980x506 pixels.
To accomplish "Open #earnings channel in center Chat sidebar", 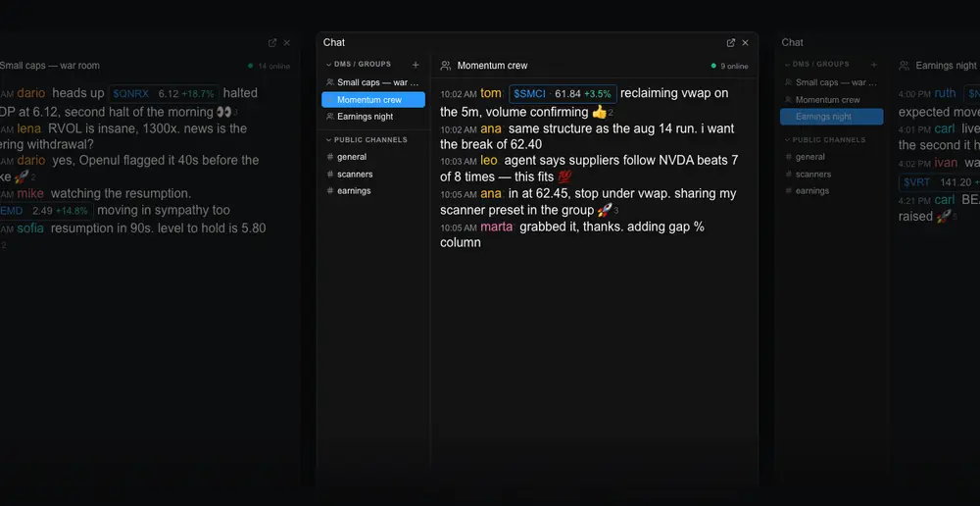I will (x=373, y=191).
